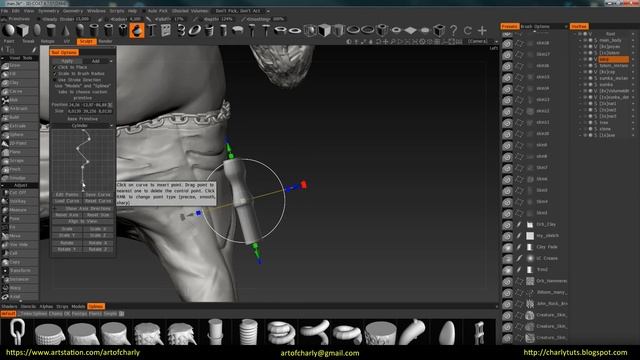
Task: Click the Apply button
Action: (67, 61)
